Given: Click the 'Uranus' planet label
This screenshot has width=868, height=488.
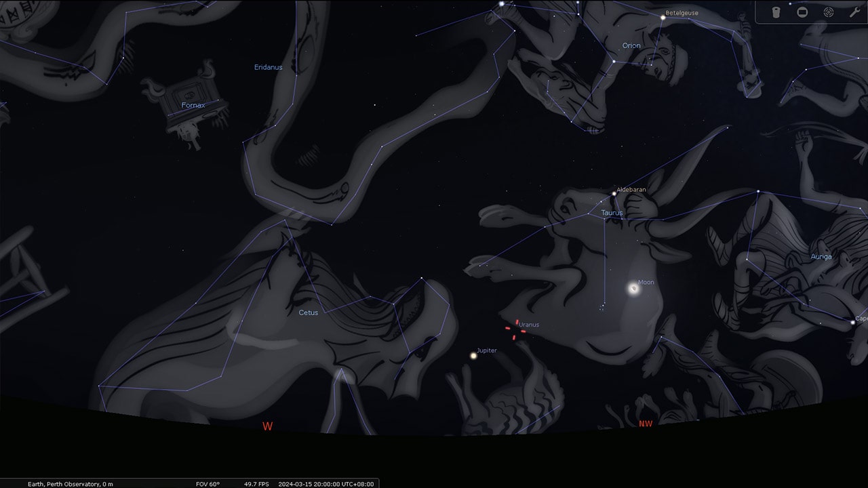Looking at the screenshot, I should click(529, 325).
